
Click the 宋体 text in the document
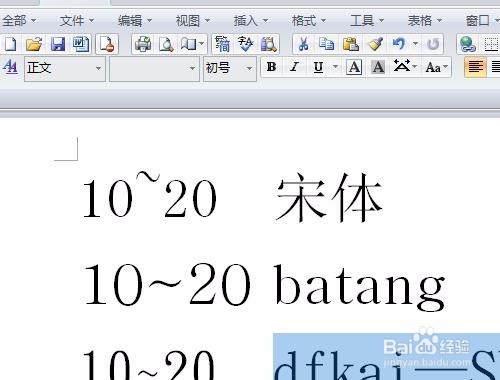click(329, 197)
